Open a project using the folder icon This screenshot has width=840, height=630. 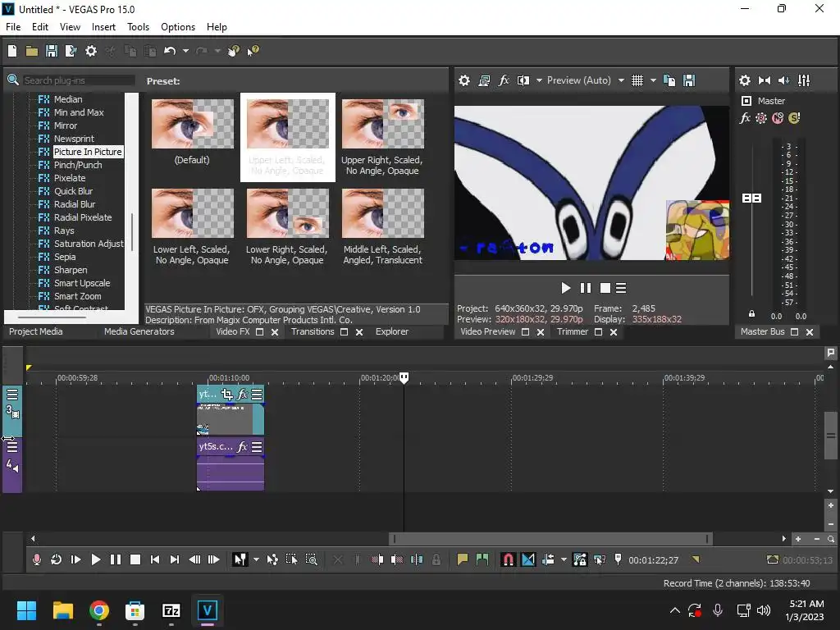click(x=32, y=51)
